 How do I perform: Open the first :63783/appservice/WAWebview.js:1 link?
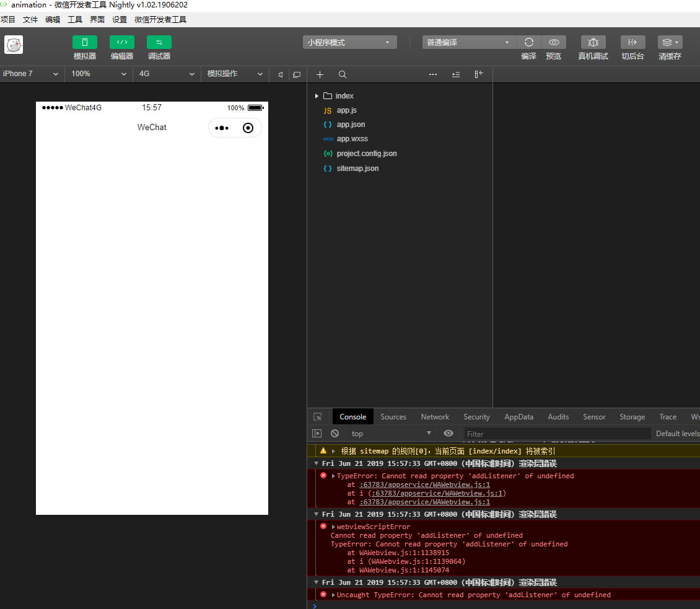click(x=425, y=485)
